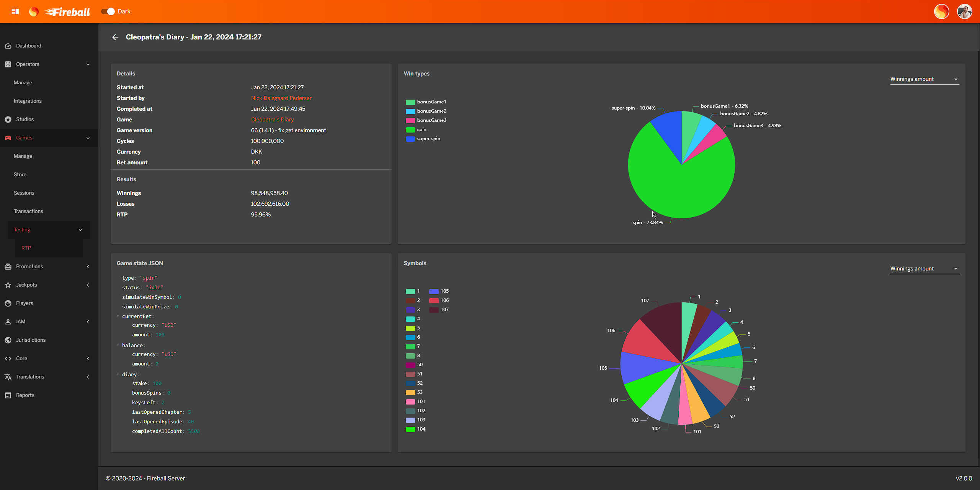
Task: Toggle the spin series in Win types legend
Action: point(421,129)
